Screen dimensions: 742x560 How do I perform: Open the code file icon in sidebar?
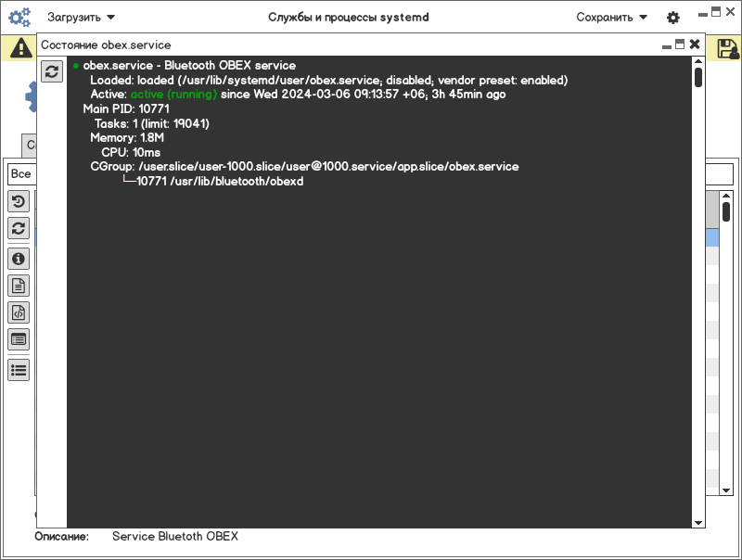coord(19,312)
